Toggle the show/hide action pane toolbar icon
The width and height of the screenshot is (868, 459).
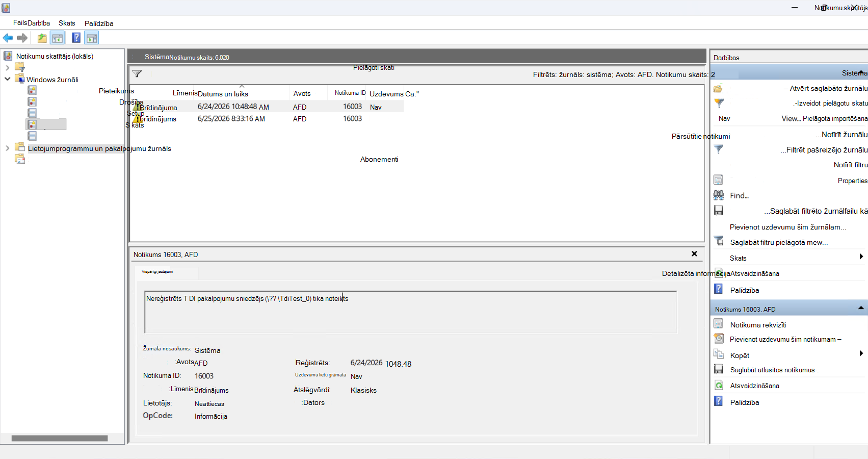92,38
